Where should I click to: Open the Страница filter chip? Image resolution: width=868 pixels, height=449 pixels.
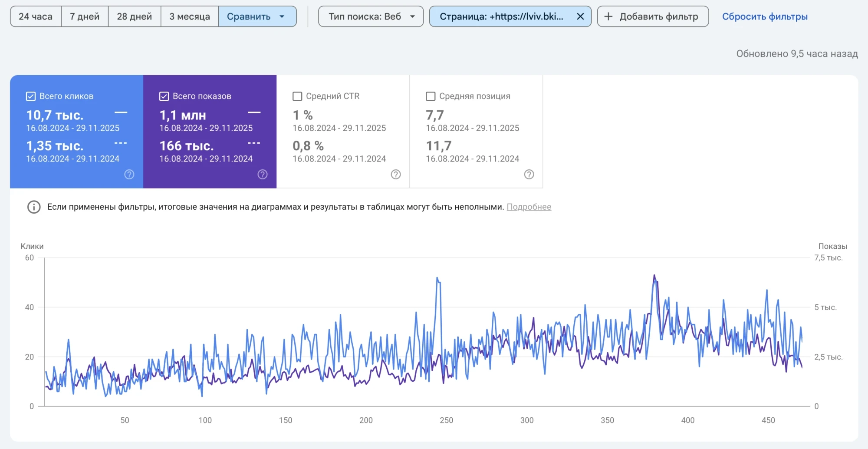501,17
